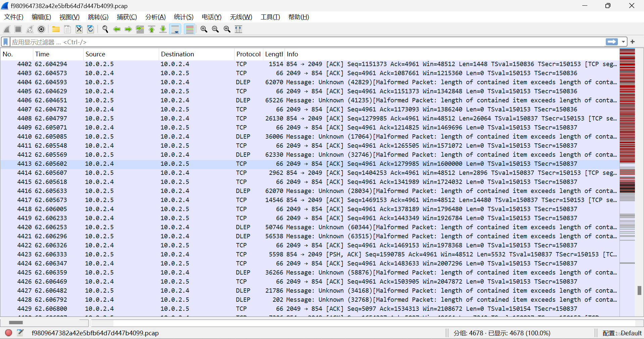Toggle the display filter bookmark icon
644x339 pixels.
click(5, 42)
